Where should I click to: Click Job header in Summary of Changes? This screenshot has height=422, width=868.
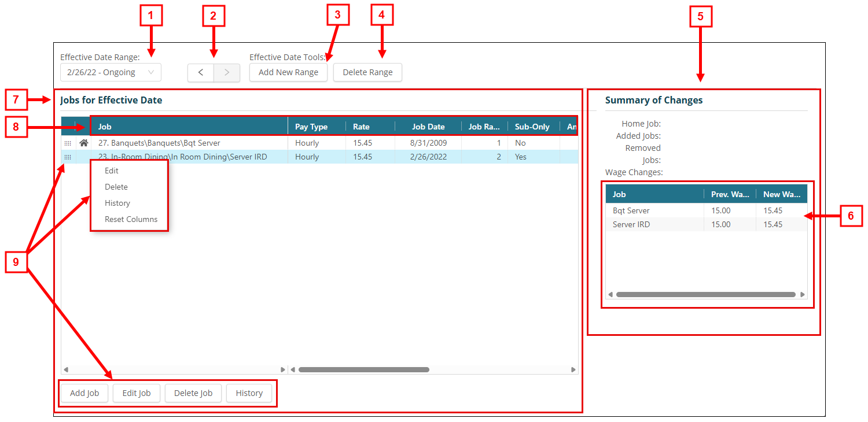654,194
